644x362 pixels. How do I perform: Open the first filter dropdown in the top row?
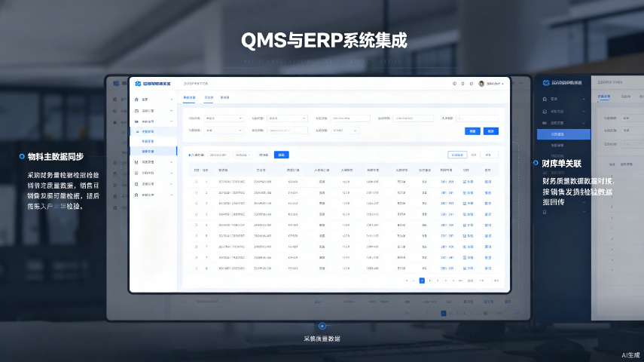(x=224, y=118)
